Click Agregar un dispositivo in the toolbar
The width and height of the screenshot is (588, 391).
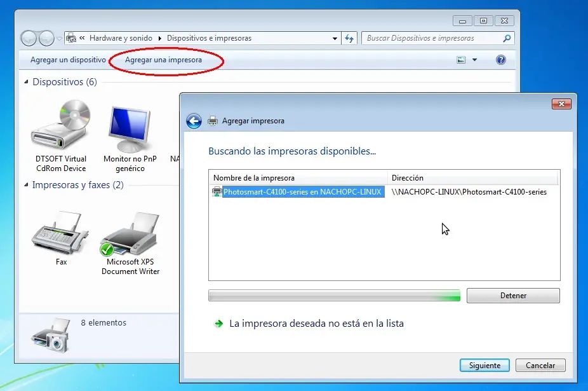pos(68,60)
